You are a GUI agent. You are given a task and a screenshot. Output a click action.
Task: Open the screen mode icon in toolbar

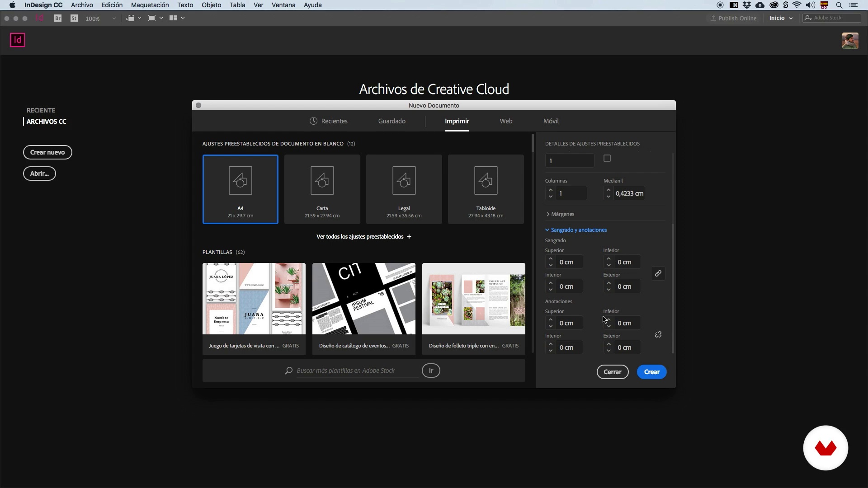click(155, 19)
